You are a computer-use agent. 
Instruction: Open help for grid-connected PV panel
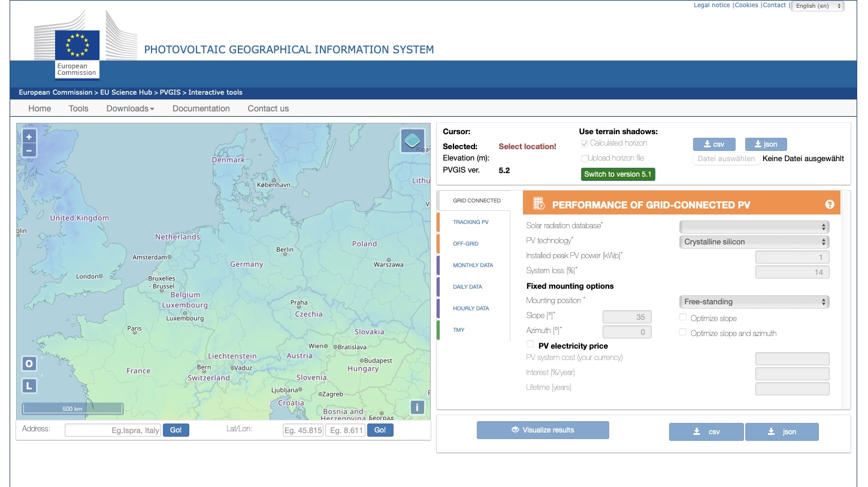click(830, 204)
